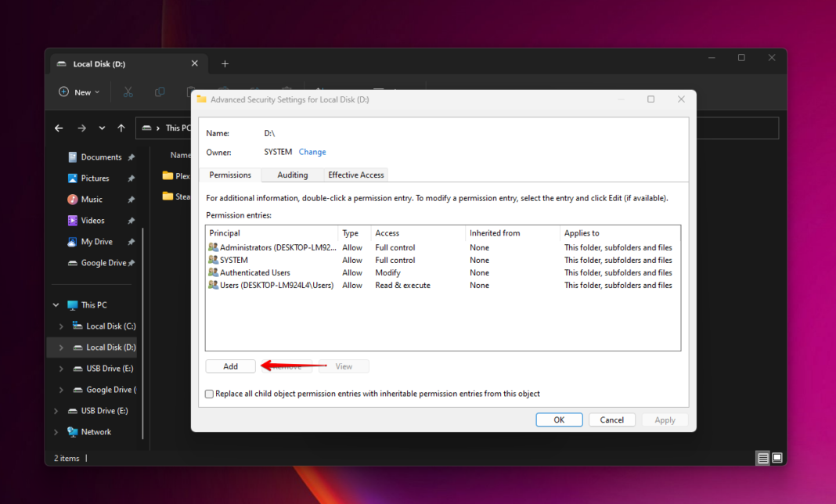Enable replacing child object permission entries
The image size is (836, 504).
209,394
